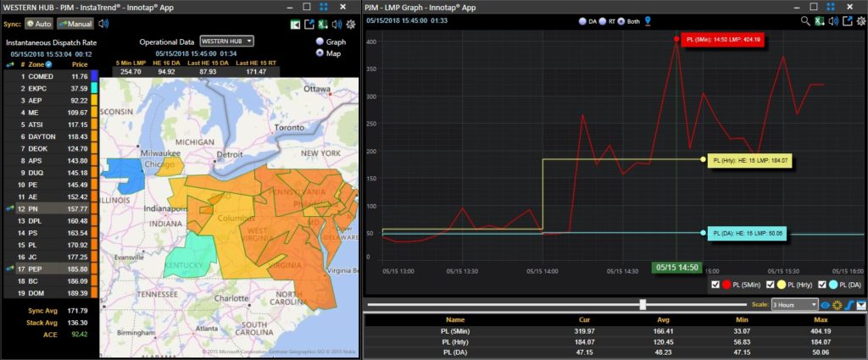Screen dimensions: 868x360
Task: Click the green 05/15 14:50 time marker
Action: pyautogui.click(x=676, y=268)
